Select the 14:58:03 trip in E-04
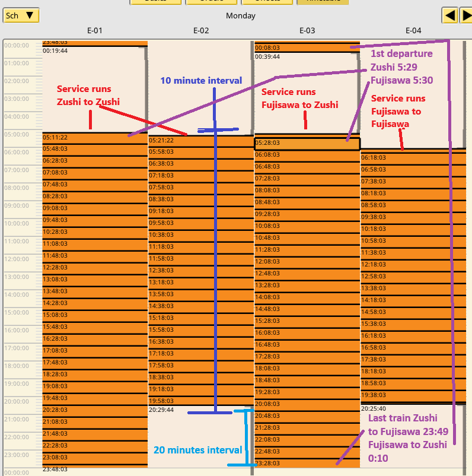The height and width of the screenshot is (476, 472). click(413, 313)
